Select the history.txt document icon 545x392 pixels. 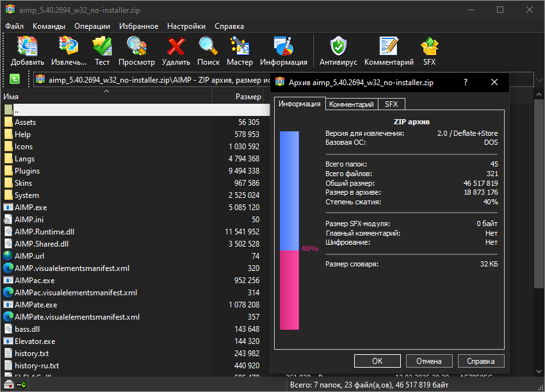coord(8,354)
